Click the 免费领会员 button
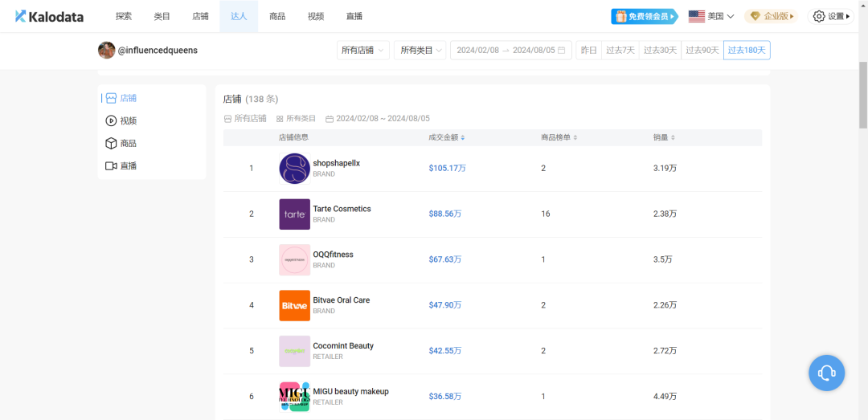Image resolution: width=868 pixels, height=420 pixels. click(645, 16)
